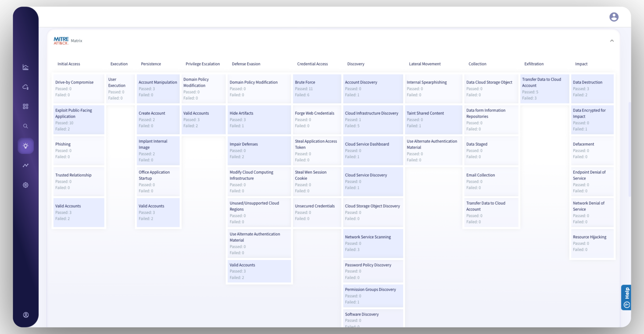Screen dimensions: 644x334
Task: Open the Account Manipulation card
Action: (158, 89)
